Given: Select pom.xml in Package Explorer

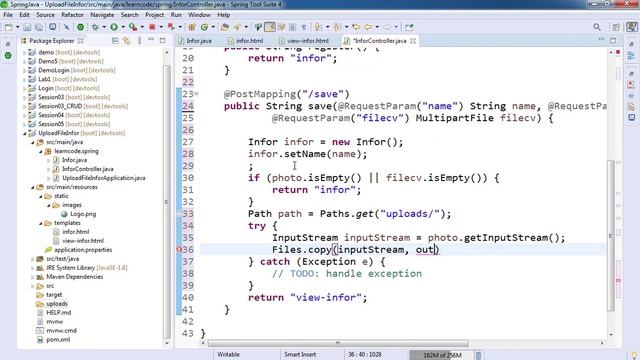Looking at the screenshot, I should [x=58, y=340].
